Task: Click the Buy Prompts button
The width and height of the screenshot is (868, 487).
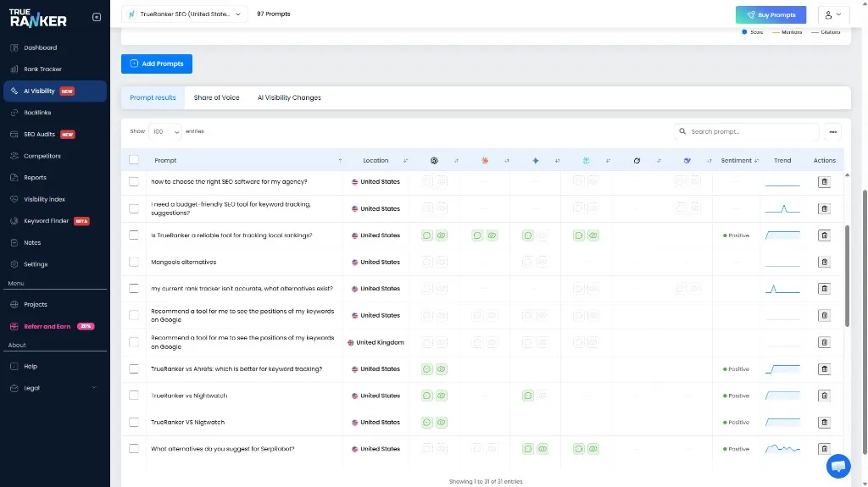Action: point(771,15)
